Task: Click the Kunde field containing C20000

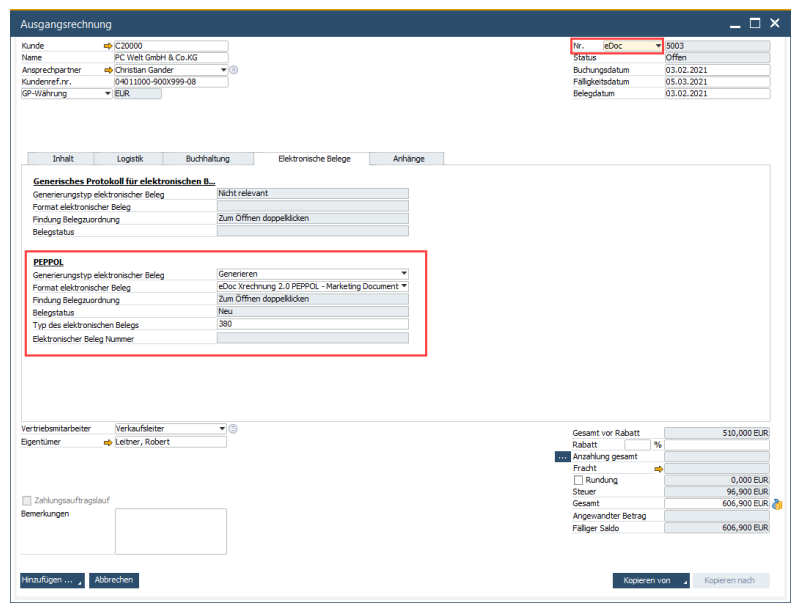Action: (171, 46)
